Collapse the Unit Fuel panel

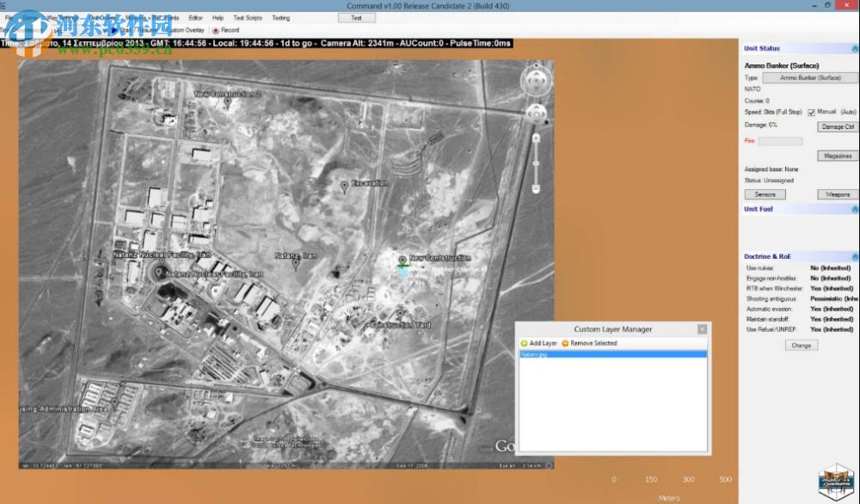pyautogui.click(x=854, y=209)
